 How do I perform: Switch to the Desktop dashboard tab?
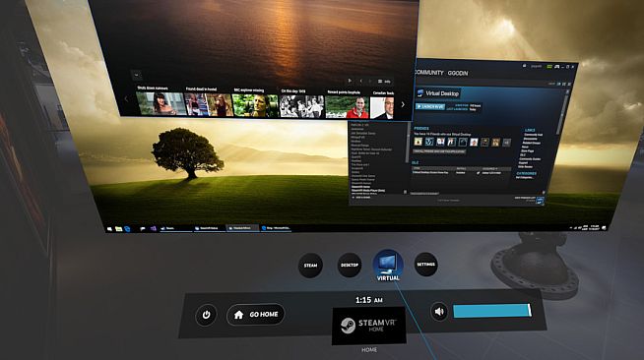350,265
